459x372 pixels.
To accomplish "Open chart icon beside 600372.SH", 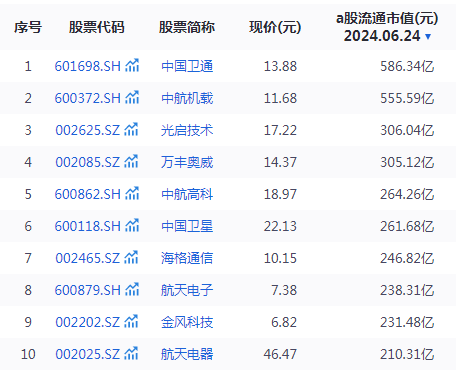I will (x=132, y=98).
